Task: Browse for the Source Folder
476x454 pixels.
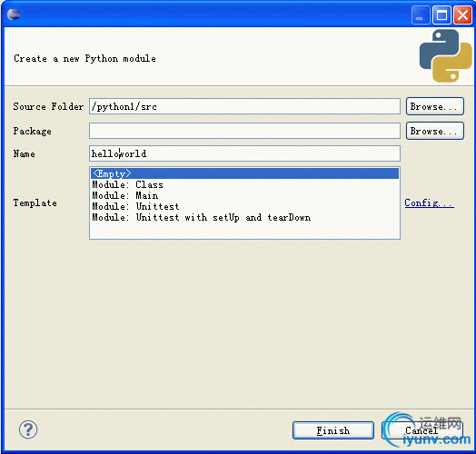Action: pos(435,106)
